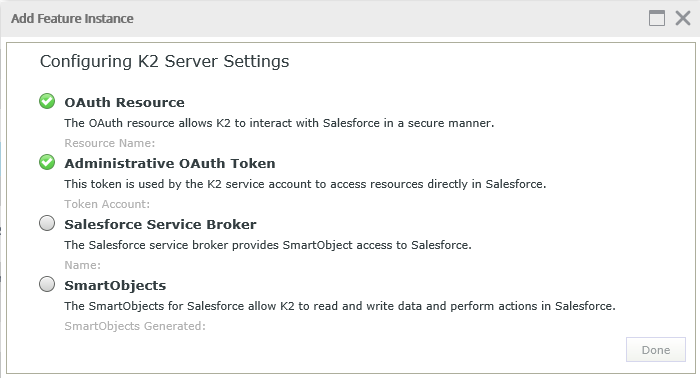
Task: Click the Name label under Service Broker
Action: 83,265
